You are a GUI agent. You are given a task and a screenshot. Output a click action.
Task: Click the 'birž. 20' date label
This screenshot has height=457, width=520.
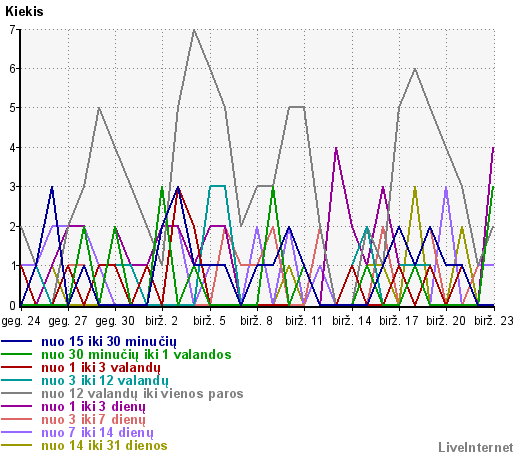[x=446, y=321]
